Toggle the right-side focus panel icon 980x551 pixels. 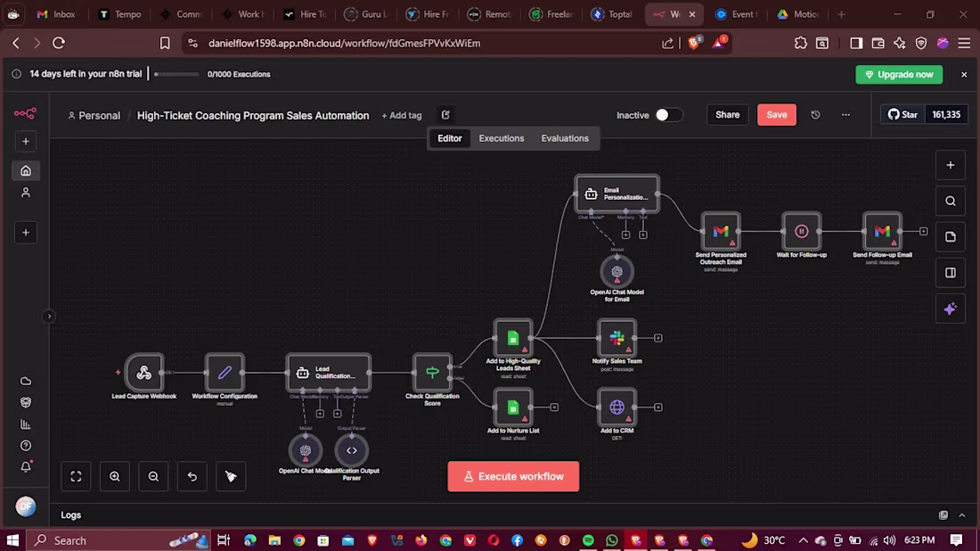point(950,273)
